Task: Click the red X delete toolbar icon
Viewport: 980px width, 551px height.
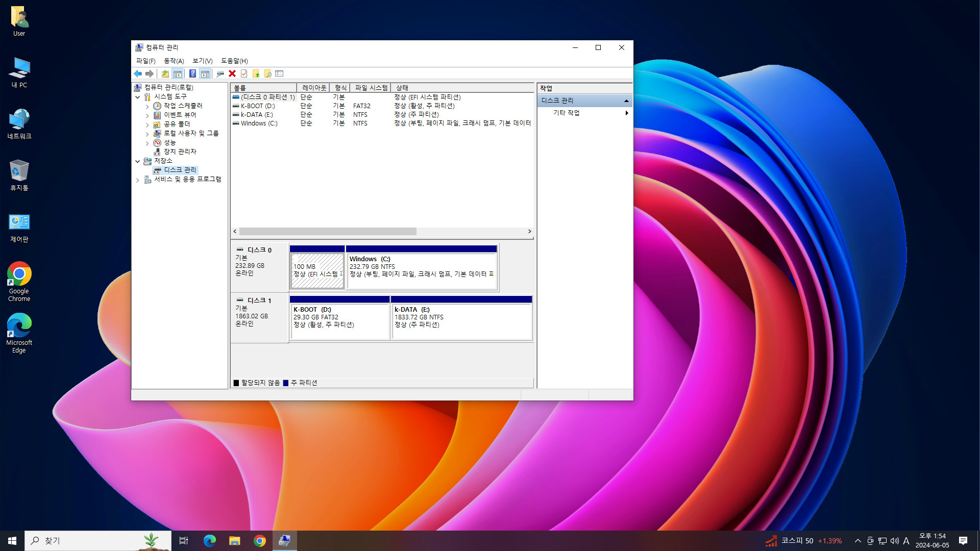Action: pyautogui.click(x=232, y=74)
